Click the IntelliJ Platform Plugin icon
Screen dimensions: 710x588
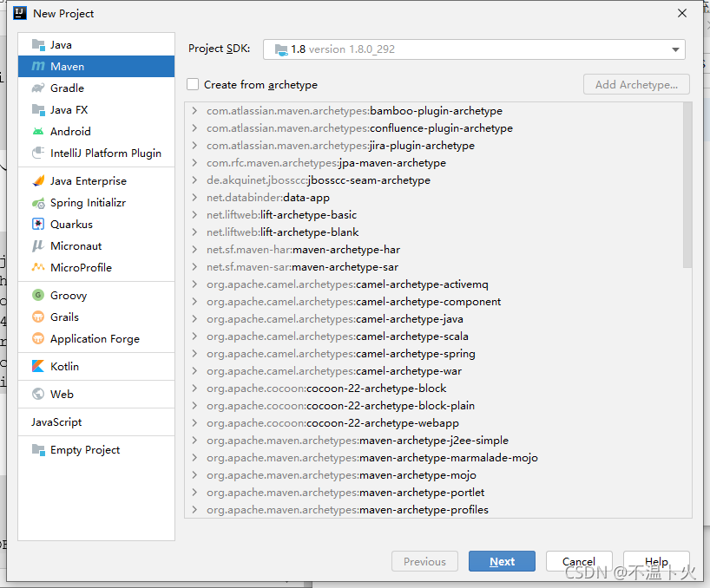[x=38, y=153]
